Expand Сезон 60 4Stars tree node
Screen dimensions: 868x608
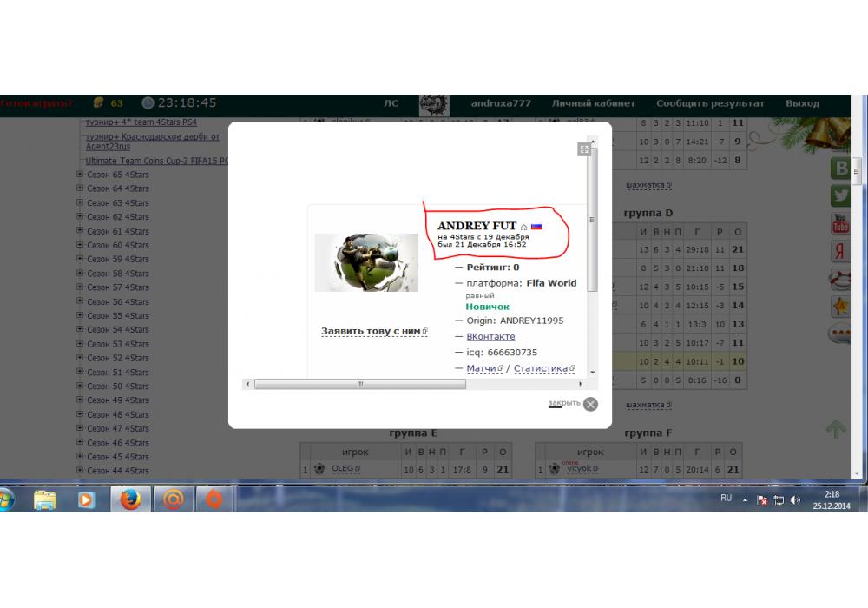[x=80, y=244]
